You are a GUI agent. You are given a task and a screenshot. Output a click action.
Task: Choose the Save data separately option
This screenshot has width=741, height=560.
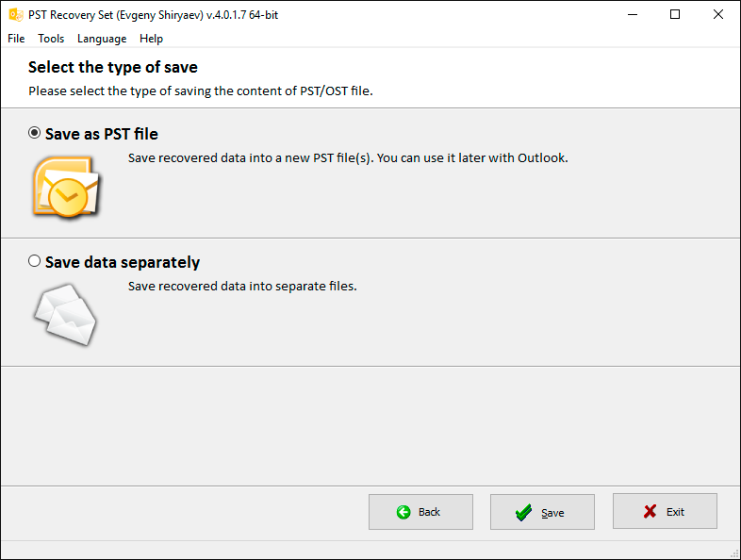[x=35, y=261]
